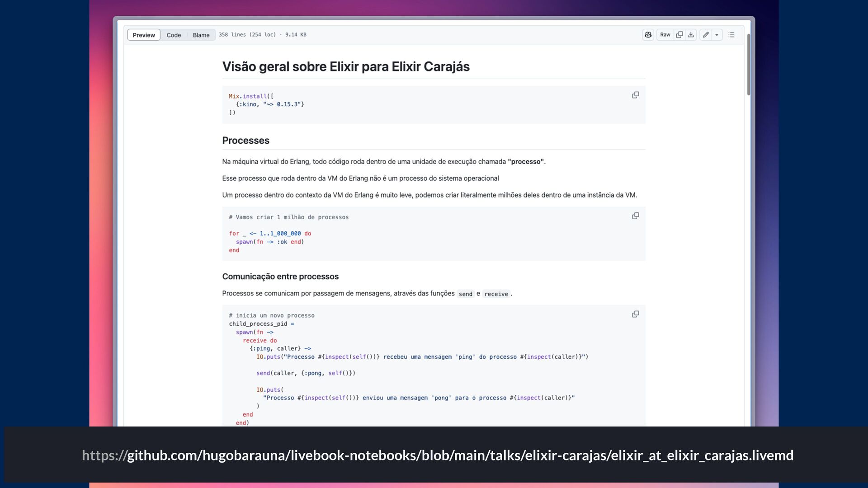Switch to the Preview view
The height and width of the screenshot is (488, 868).
(144, 35)
